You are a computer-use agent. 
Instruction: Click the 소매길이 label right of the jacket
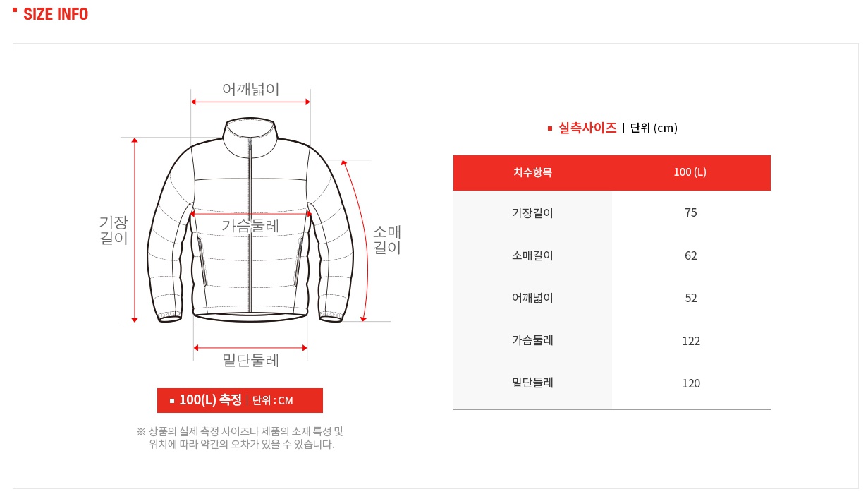(386, 240)
